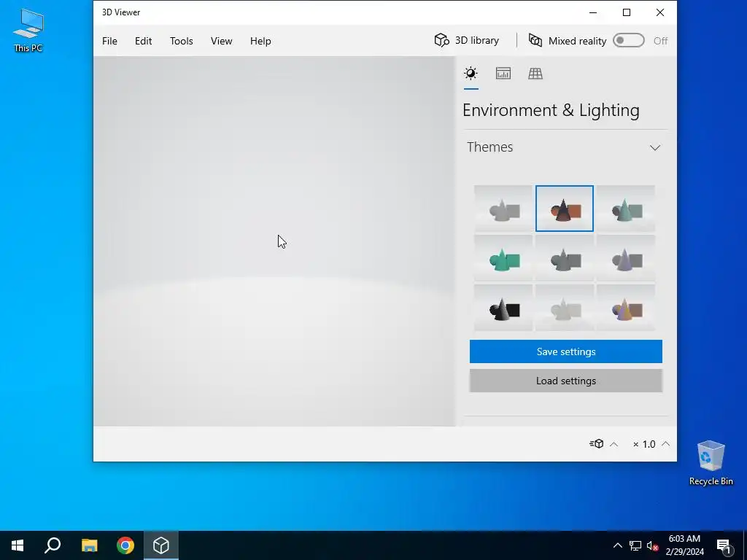Expand the animations list chevron
The width and height of the screenshot is (747, 560).
pyautogui.click(x=614, y=444)
